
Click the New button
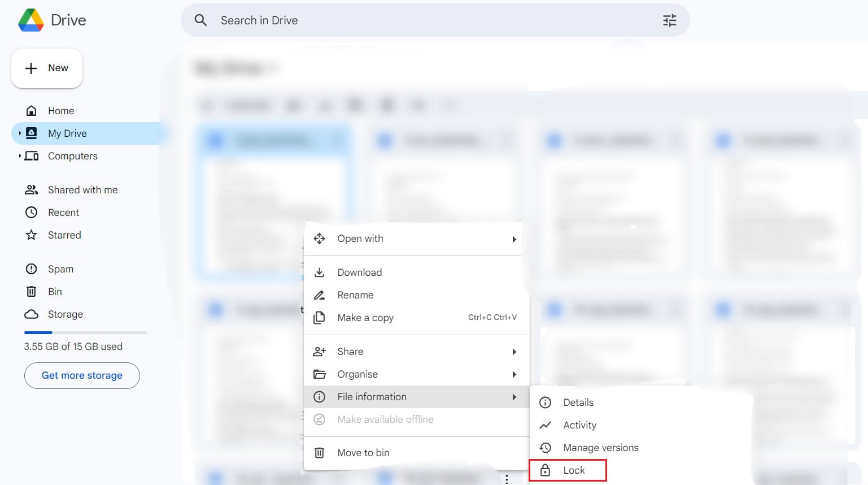(x=47, y=68)
